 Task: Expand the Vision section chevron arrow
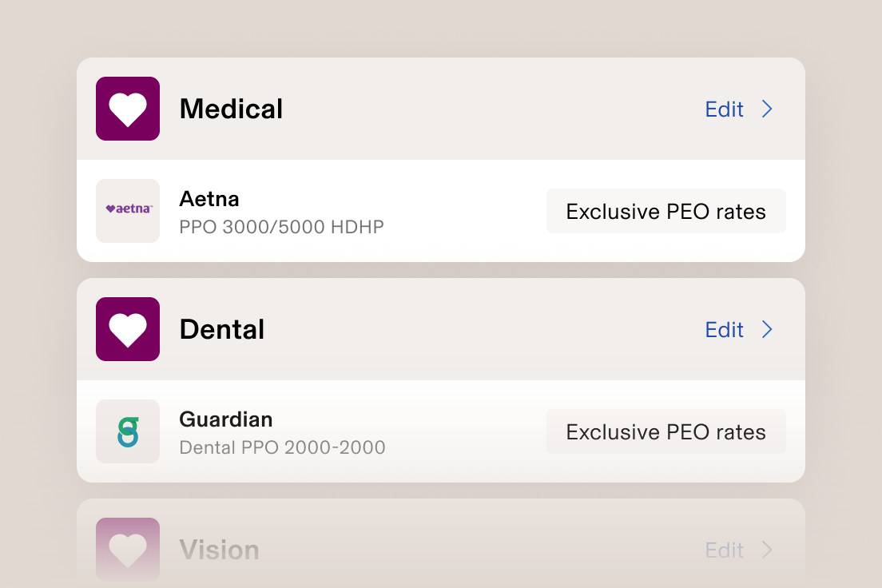767,550
